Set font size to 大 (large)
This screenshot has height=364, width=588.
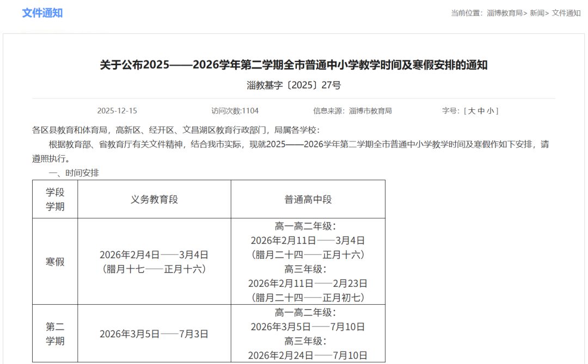click(472, 111)
